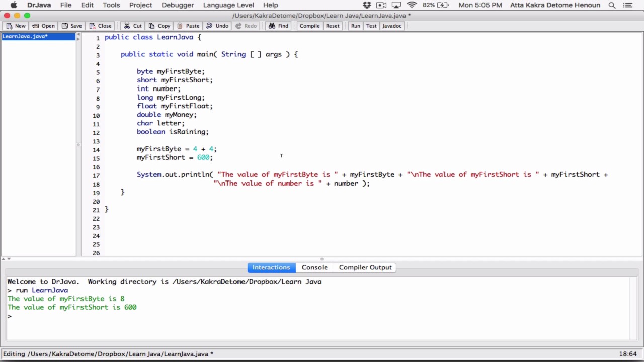Image resolution: width=644 pixels, height=362 pixels.
Task: Reset the interactions with Reset button
Action: pos(333,26)
